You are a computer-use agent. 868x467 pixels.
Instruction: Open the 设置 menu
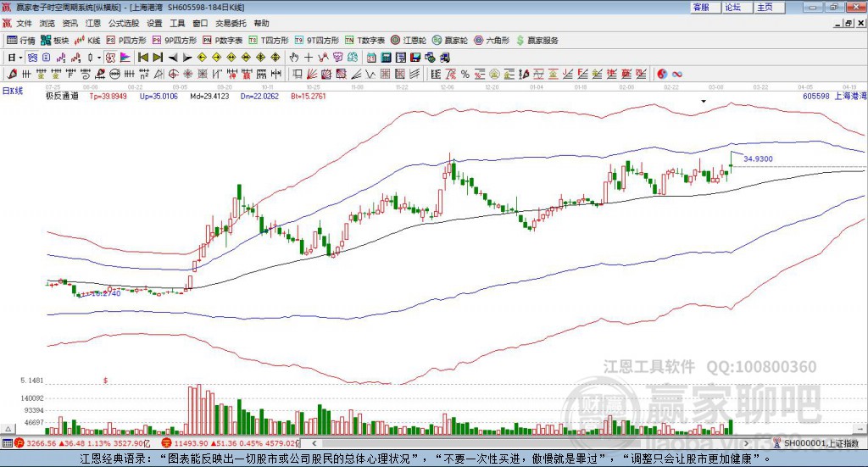154,23
